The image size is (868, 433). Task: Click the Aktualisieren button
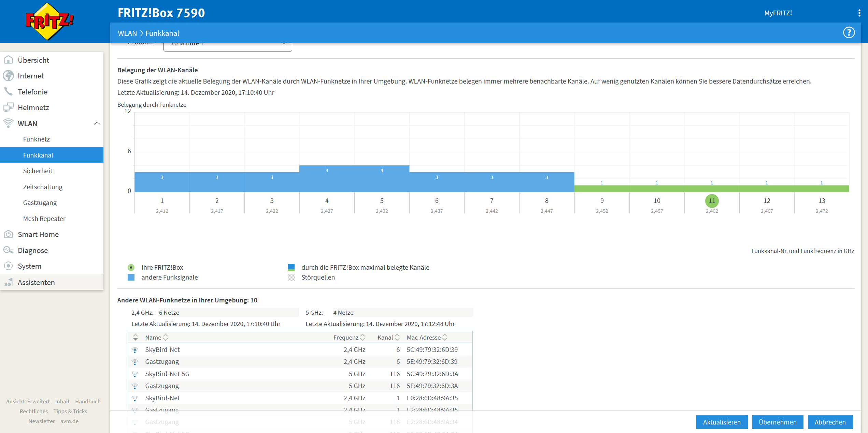pyautogui.click(x=722, y=422)
